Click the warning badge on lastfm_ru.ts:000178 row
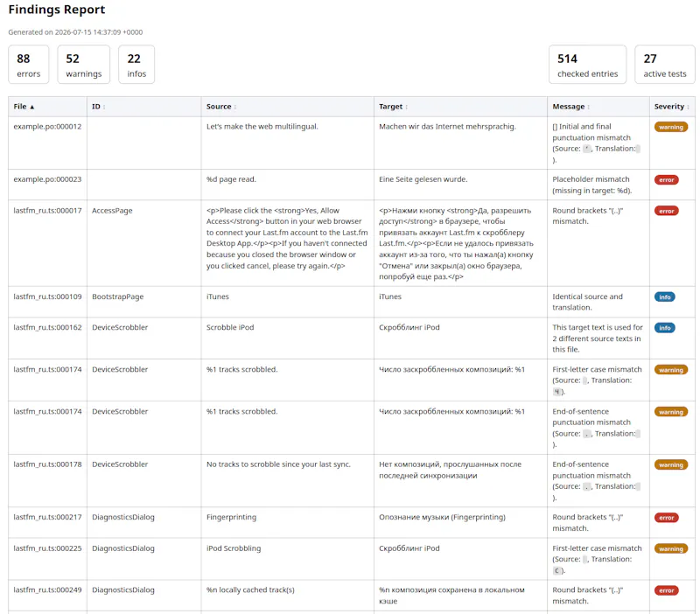Image resolution: width=700 pixels, height=614 pixels. (x=671, y=465)
